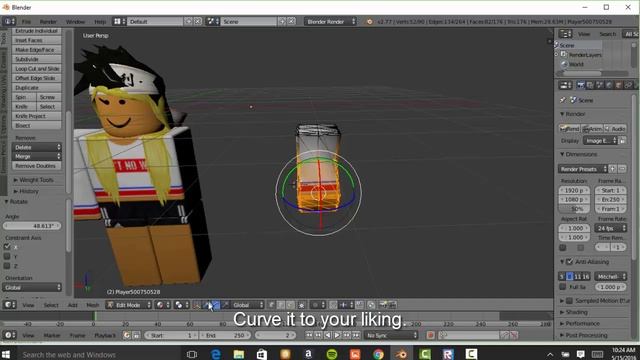Select the Scene properties tab icon
Screen dimensions: 640x360
pos(599,85)
